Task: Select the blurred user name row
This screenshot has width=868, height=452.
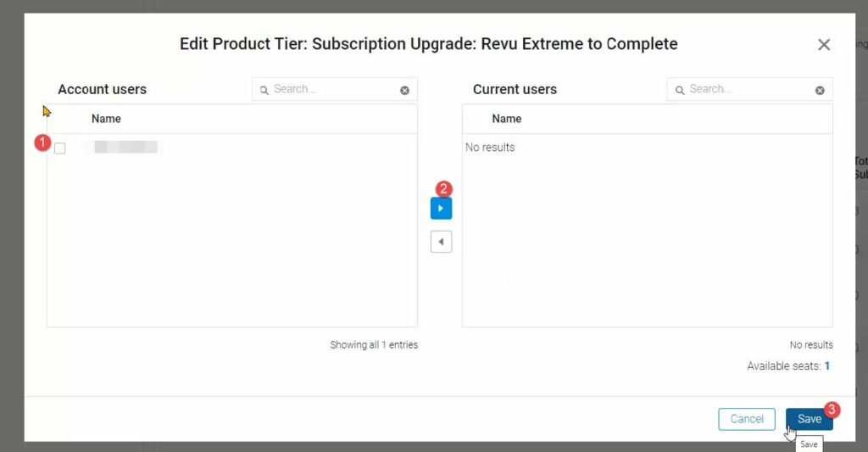Action: coord(125,148)
